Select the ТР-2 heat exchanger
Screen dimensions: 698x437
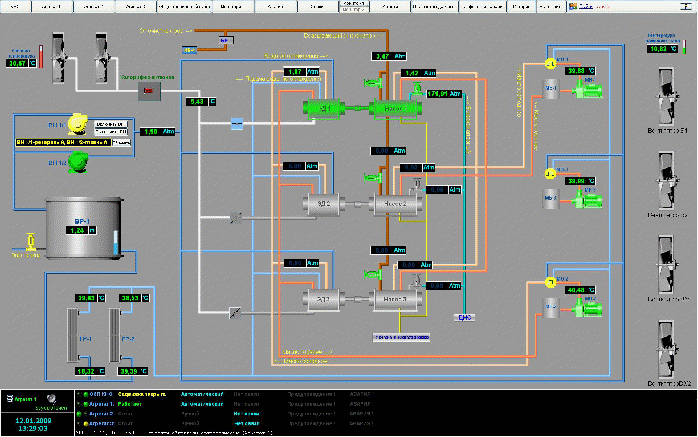click(114, 335)
